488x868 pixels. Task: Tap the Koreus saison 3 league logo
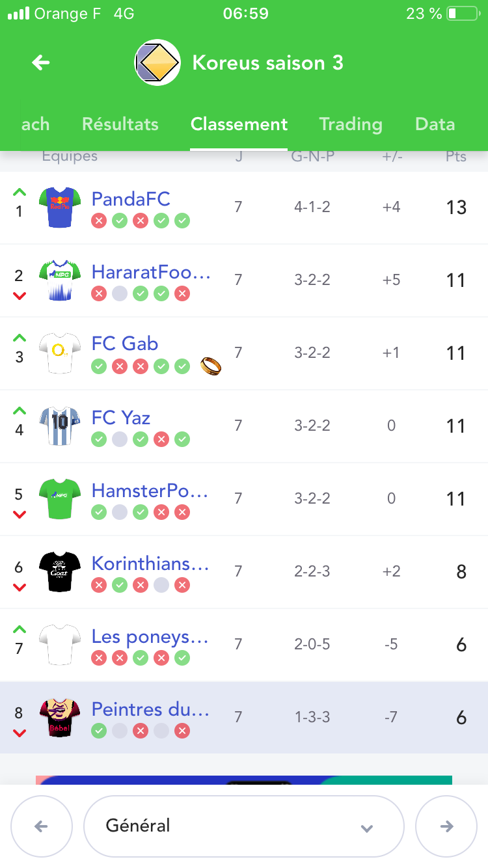click(x=157, y=62)
